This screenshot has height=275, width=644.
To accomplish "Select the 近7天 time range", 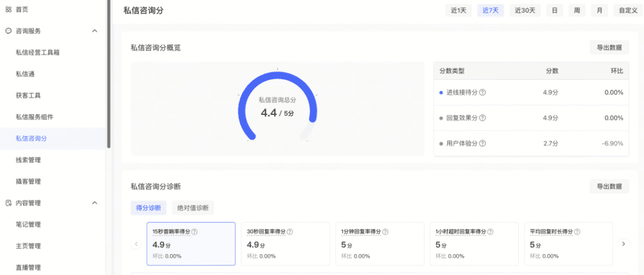I will 491,11.
